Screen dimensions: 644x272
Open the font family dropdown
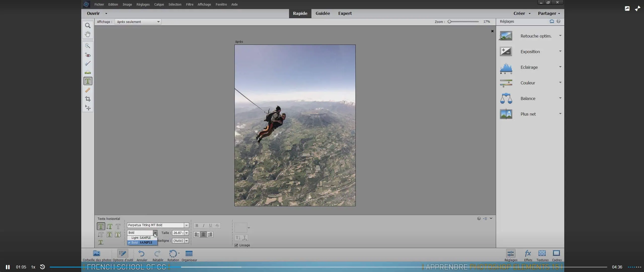coord(186,225)
